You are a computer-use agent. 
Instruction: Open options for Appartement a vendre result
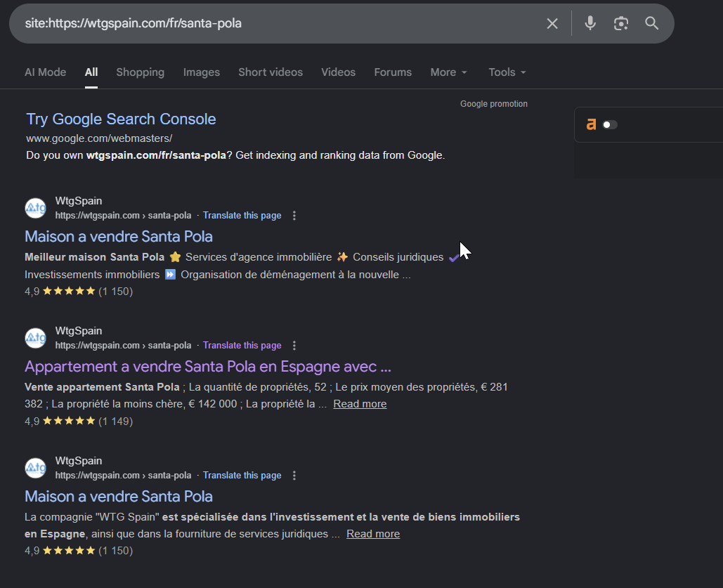[294, 346]
